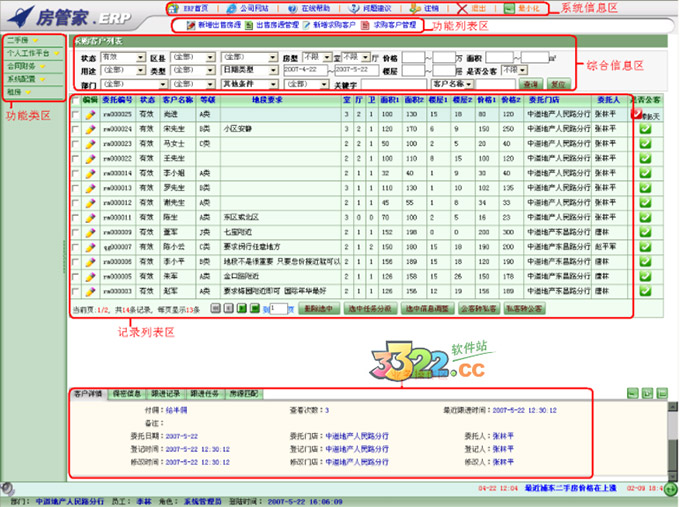
Task: Edit record rw000024 with pencil icon
Action: 90,129
